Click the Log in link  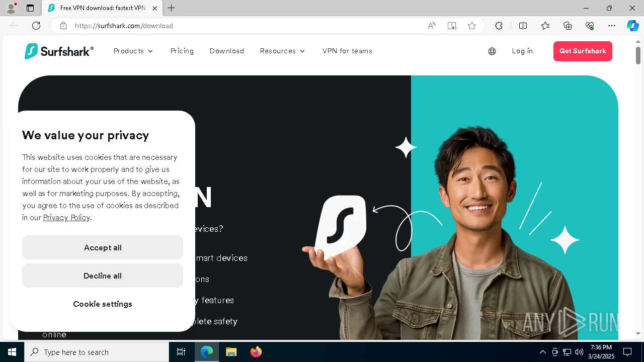tap(522, 51)
